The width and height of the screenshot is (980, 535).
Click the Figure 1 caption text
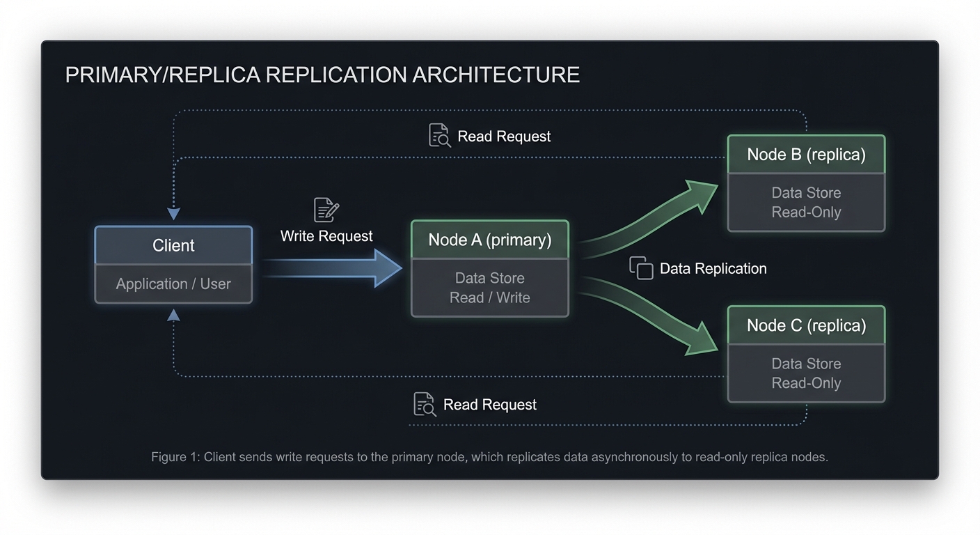[x=489, y=457]
